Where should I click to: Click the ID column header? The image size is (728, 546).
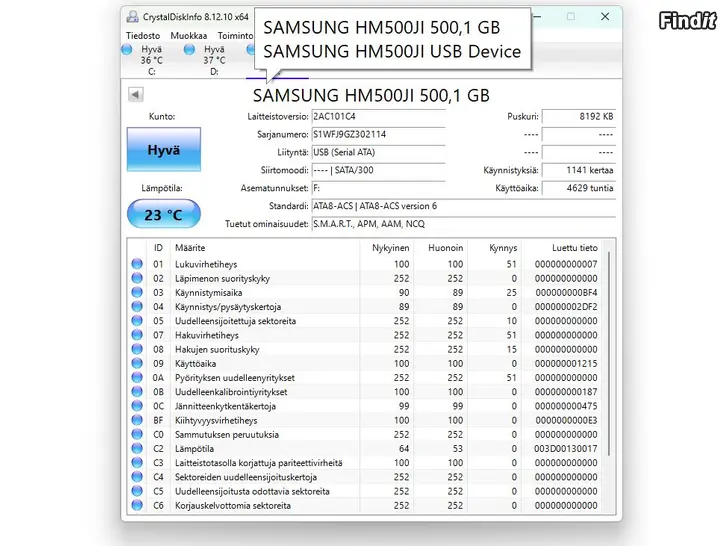coord(158,248)
